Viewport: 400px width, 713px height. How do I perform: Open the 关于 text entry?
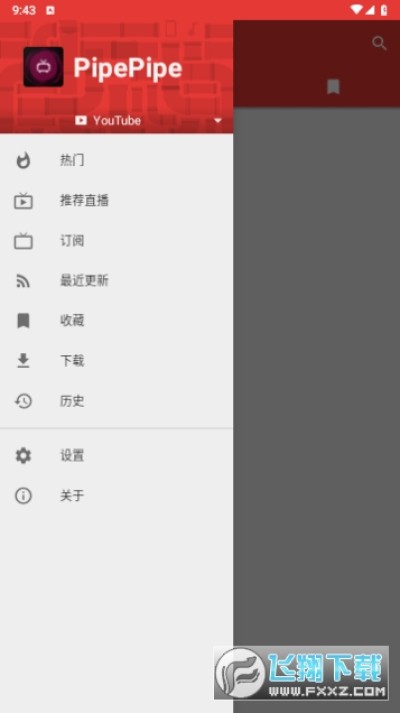coord(72,495)
